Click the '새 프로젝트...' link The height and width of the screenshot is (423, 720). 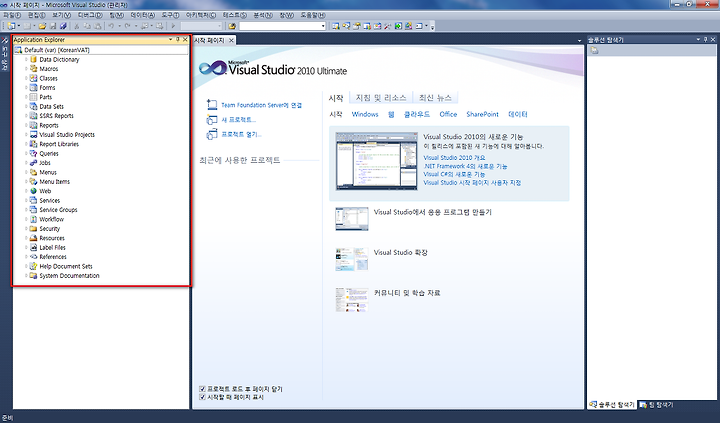pyautogui.click(x=238, y=120)
